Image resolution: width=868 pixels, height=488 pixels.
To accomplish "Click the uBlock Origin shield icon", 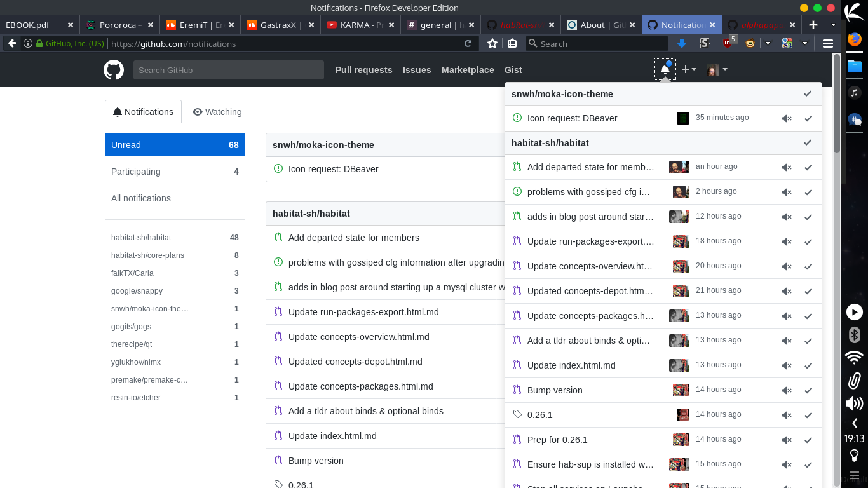I will point(728,42).
